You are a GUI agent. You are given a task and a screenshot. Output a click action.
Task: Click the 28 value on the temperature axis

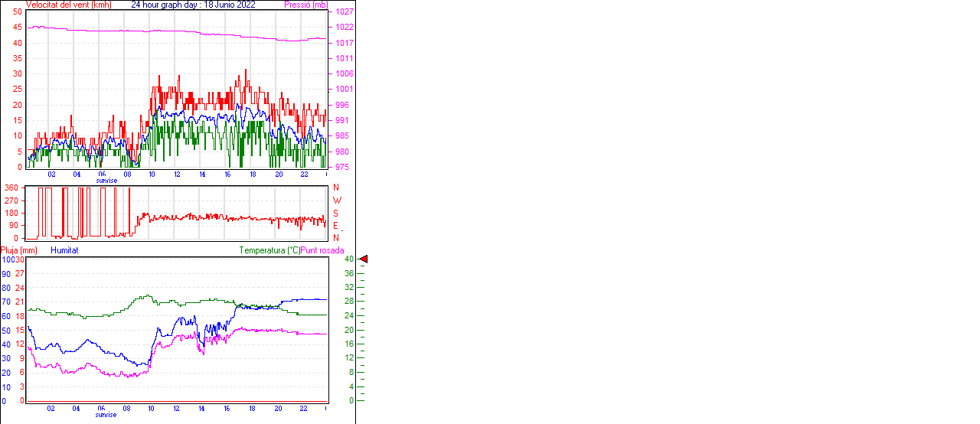[x=348, y=302]
